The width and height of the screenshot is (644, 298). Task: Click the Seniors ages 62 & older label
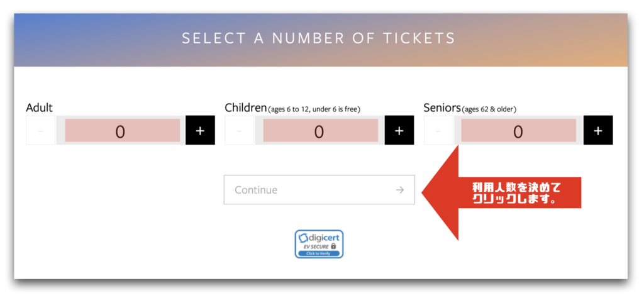(470, 108)
